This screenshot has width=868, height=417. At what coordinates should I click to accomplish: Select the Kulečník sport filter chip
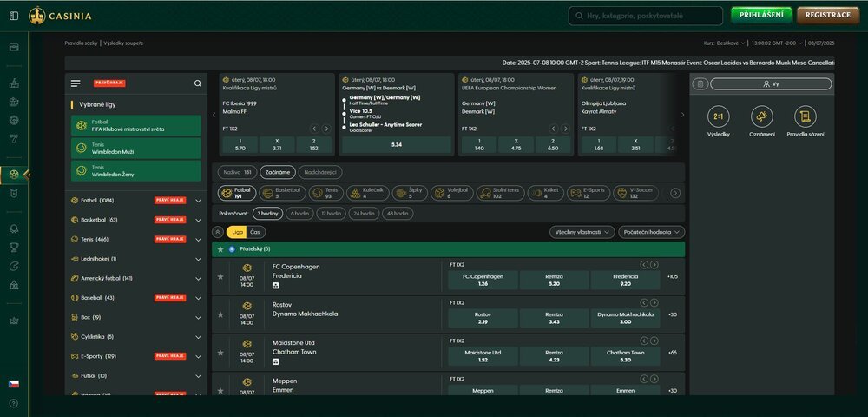[x=367, y=193]
